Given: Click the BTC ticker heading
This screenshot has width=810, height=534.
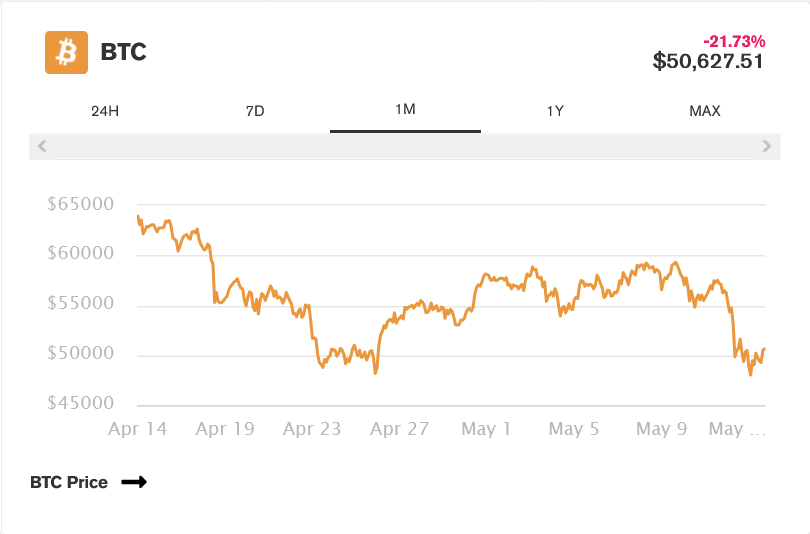Looking at the screenshot, I should (124, 52).
